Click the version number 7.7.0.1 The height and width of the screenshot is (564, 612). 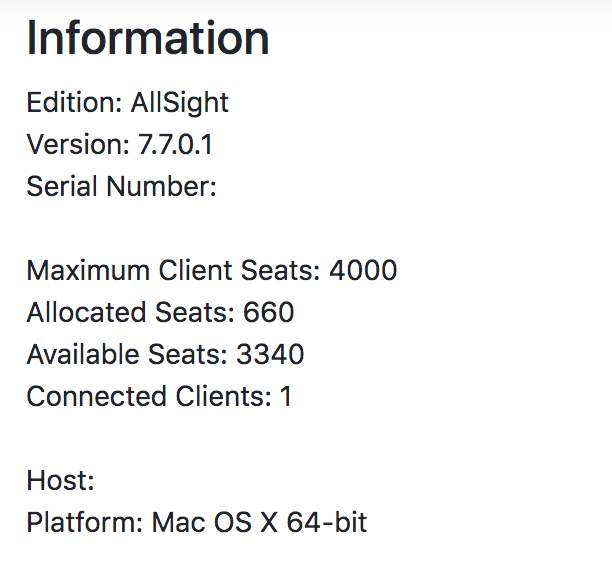175,144
